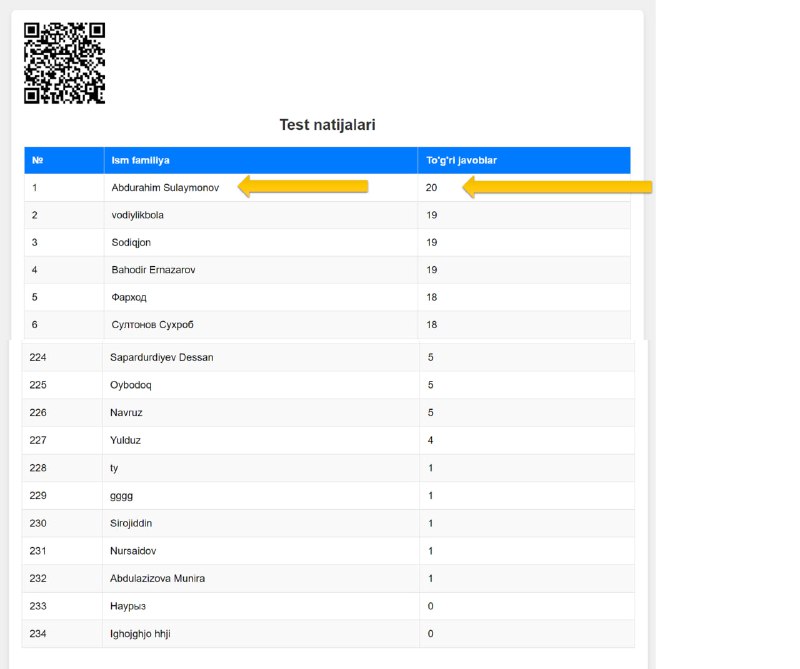
Task: Click Abdulazizova Munira in row 232
Action: (158, 578)
